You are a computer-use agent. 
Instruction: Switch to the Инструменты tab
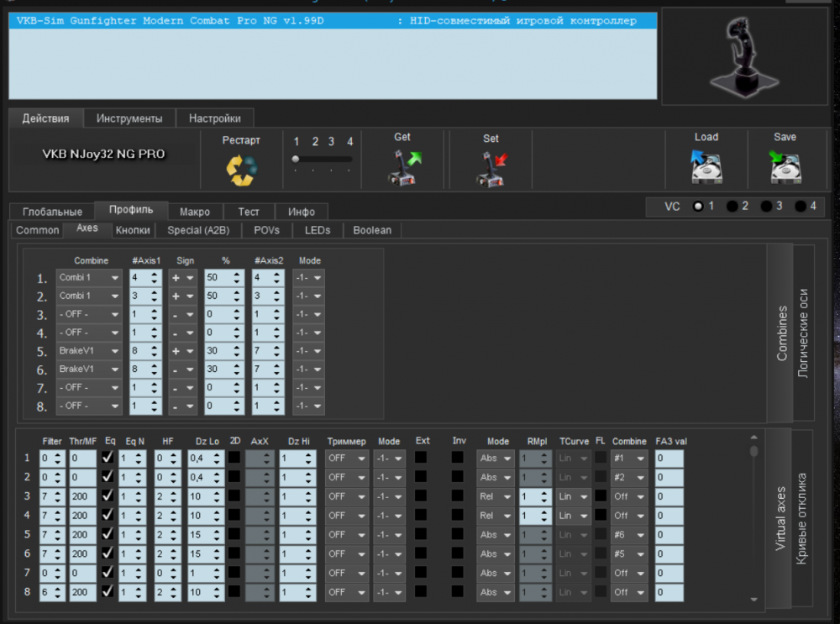point(129,118)
